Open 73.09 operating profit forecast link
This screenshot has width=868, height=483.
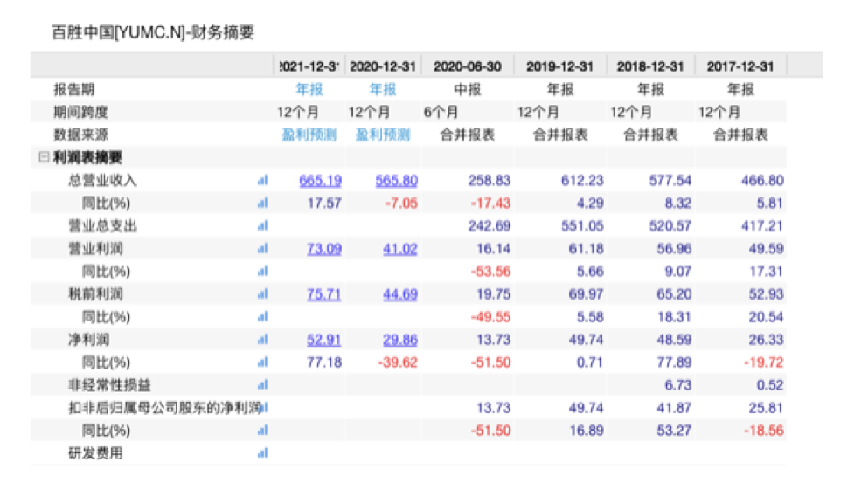323,249
